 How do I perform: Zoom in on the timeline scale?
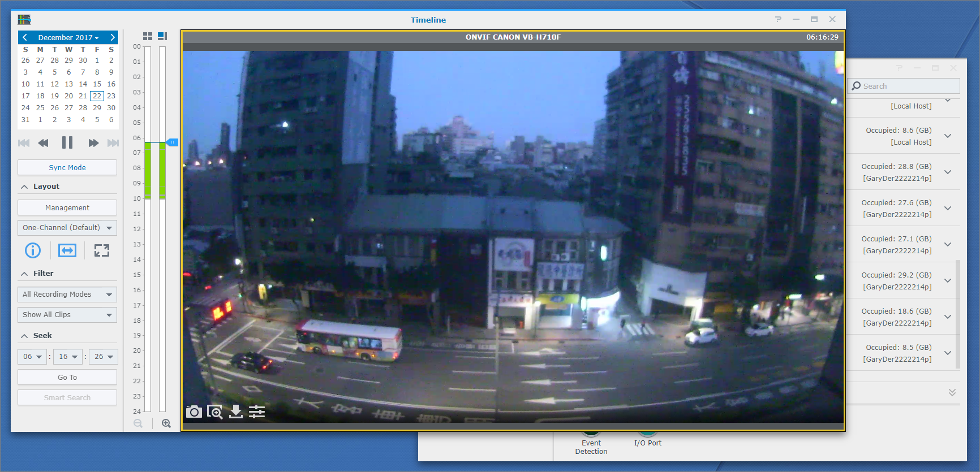coord(166,423)
